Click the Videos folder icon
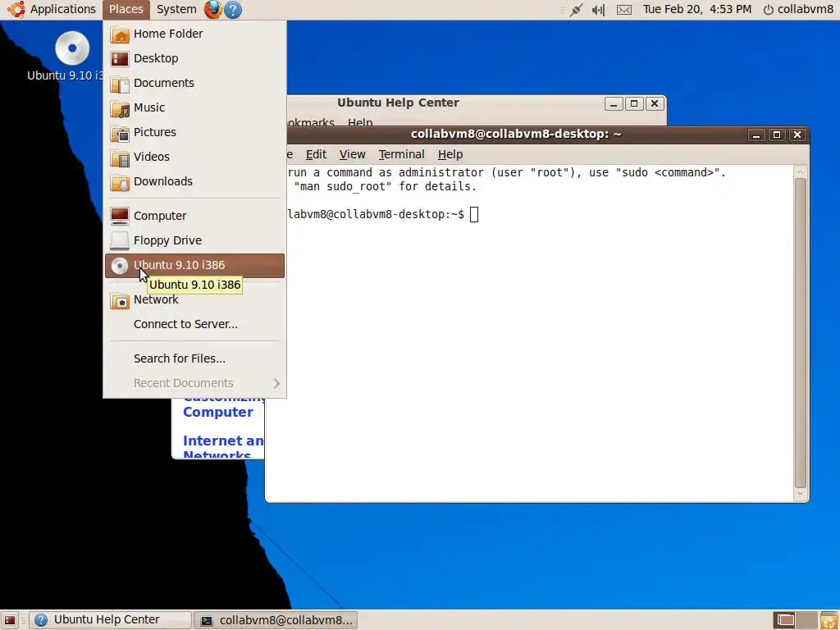The image size is (840, 630). coord(120,157)
